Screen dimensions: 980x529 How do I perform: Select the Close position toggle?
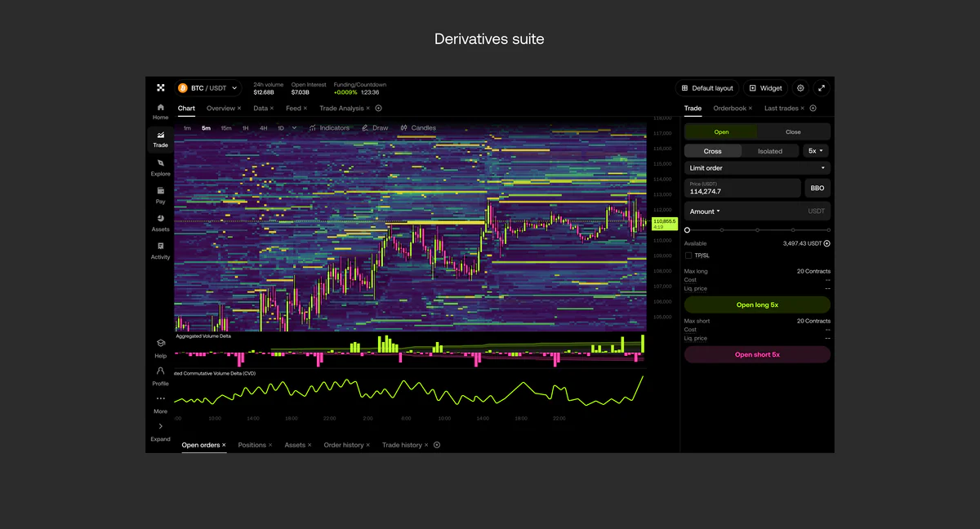tap(793, 131)
